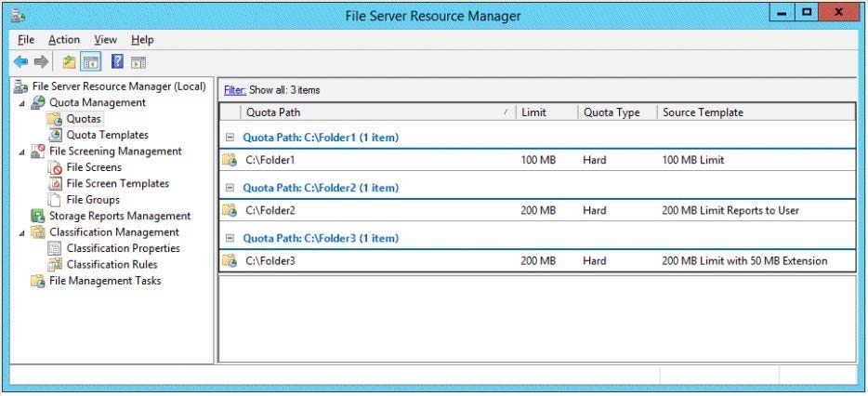Screen dimensions: 868x396
Task: Click the 200 MB limit for C:\Folder2
Action: point(538,210)
